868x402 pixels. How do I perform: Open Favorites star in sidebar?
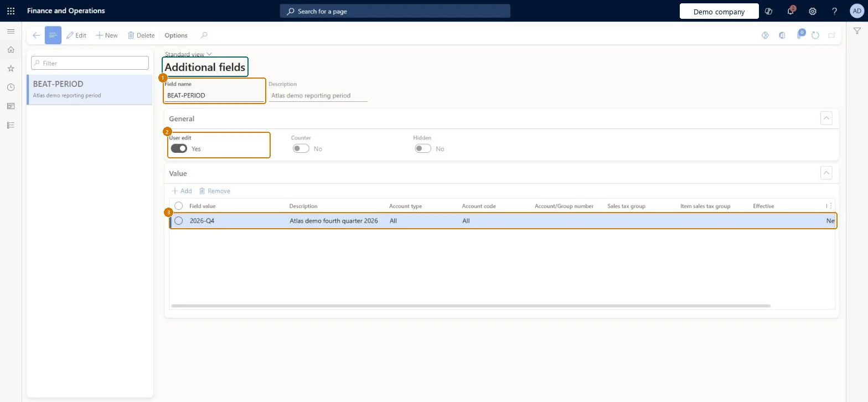point(11,69)
